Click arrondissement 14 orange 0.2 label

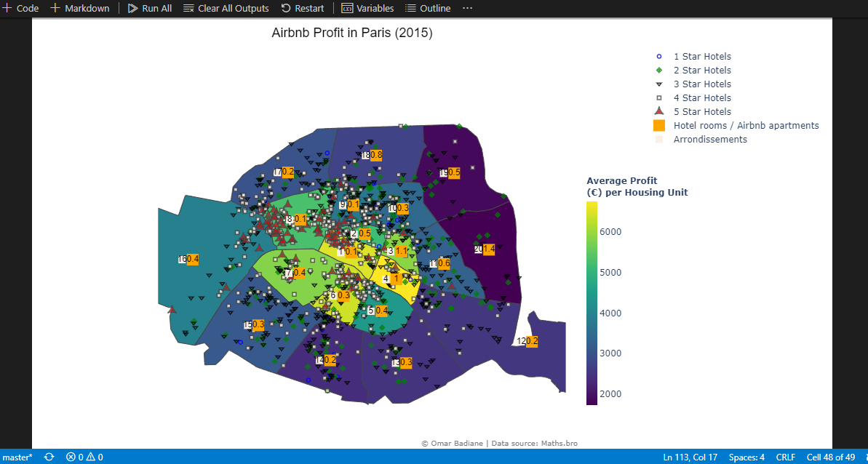pos(330,360)
